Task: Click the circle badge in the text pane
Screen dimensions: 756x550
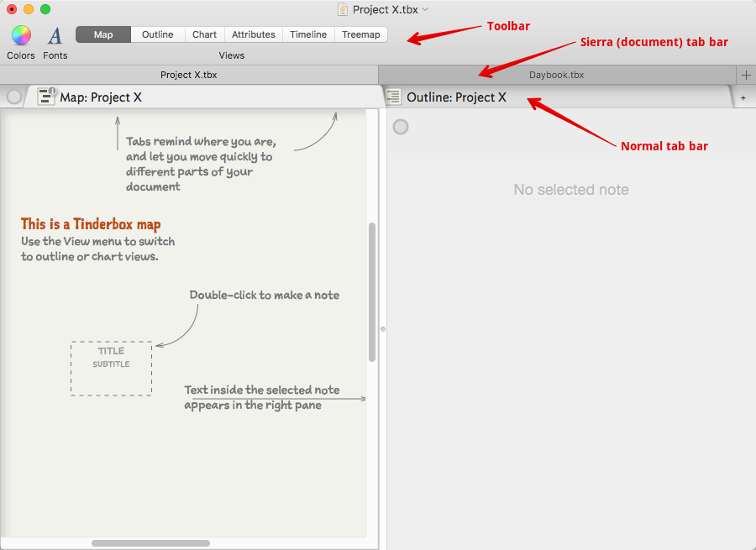Action: point(401,127)
